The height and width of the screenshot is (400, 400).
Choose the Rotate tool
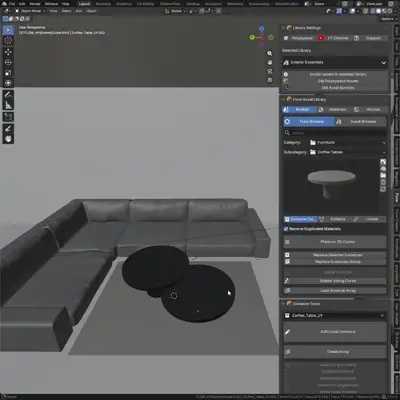(x=8, y=62)
